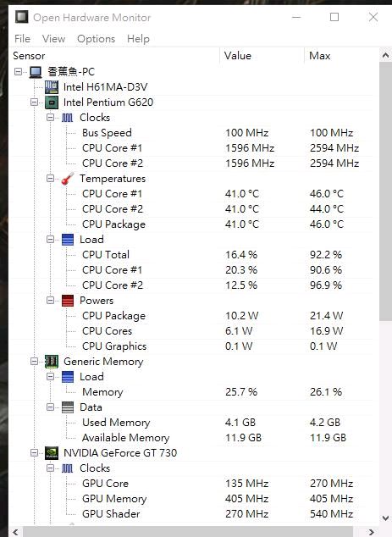The height and width of the screenshot is (537, 392).
Task: Collapse the Powers group
Action: (x=50, y=301)
